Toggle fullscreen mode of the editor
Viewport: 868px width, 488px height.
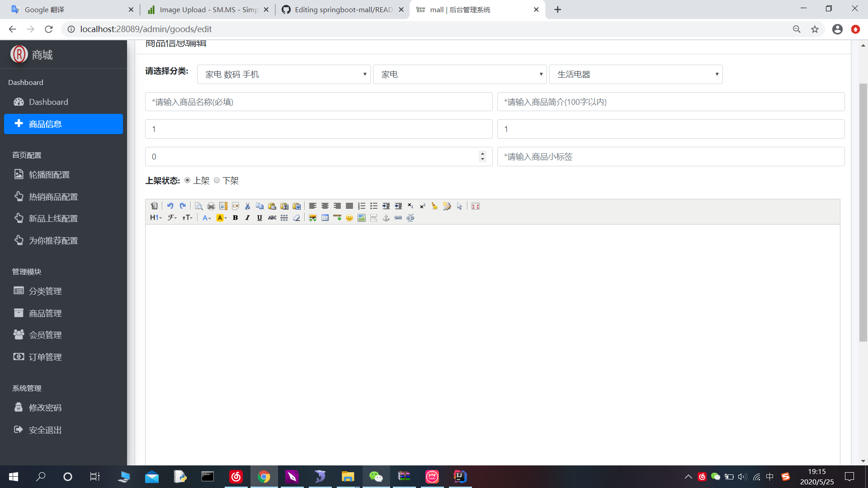pos(475,206)
